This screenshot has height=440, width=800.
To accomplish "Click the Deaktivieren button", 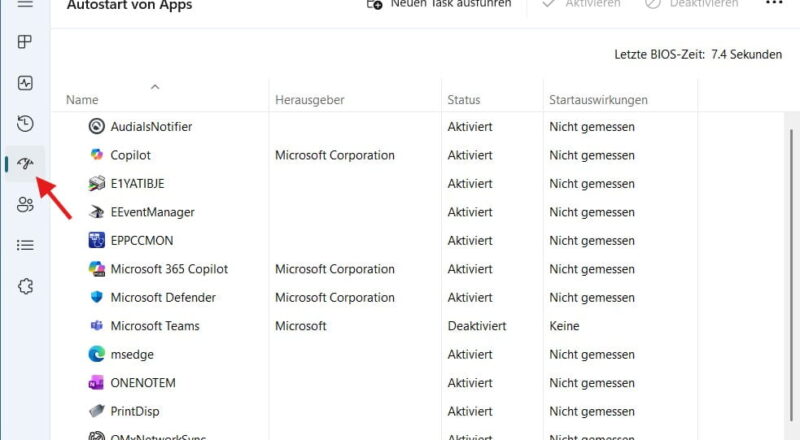I will click(x=691, y=4).
